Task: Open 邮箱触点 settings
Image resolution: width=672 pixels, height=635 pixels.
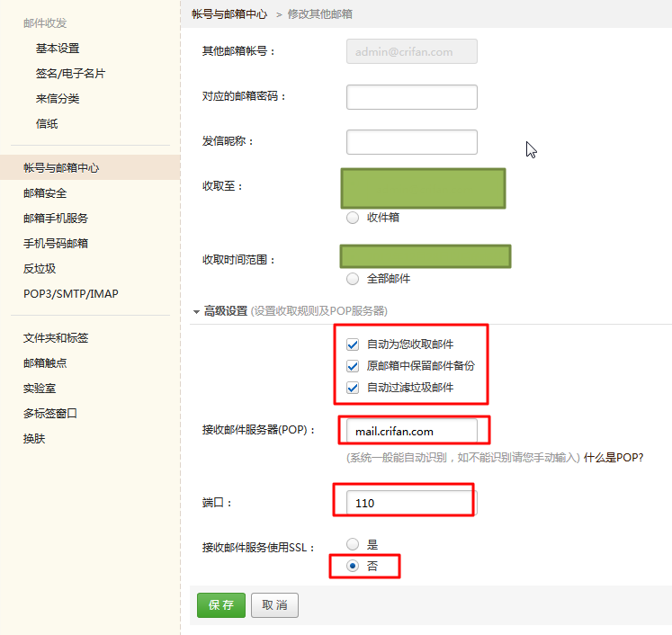Action: coord(45,363)
